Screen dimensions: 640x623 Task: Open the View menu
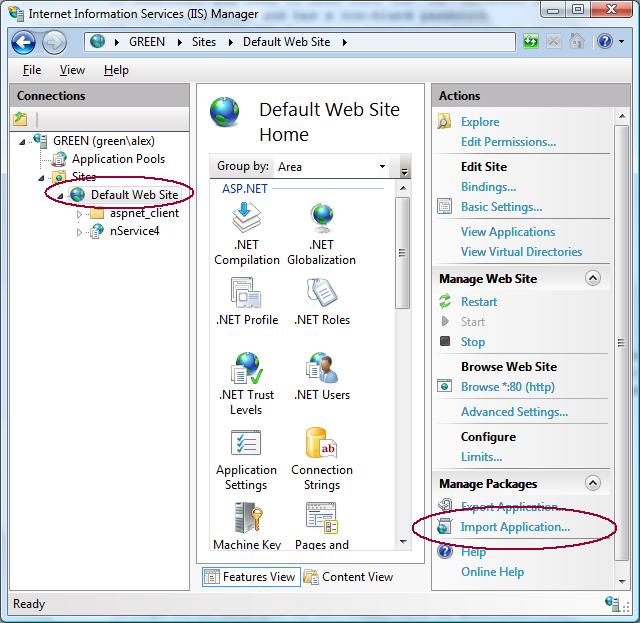click(x=72, y=70)
